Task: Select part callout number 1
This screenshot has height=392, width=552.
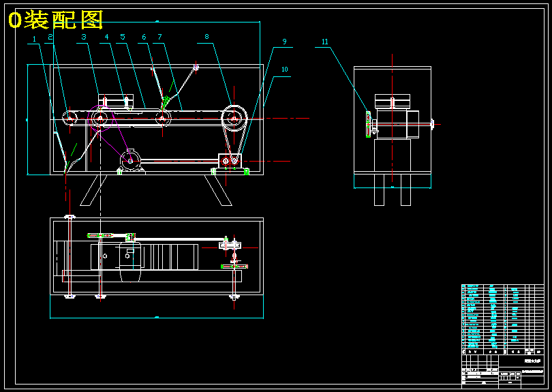Action: (x=34, y=39)
